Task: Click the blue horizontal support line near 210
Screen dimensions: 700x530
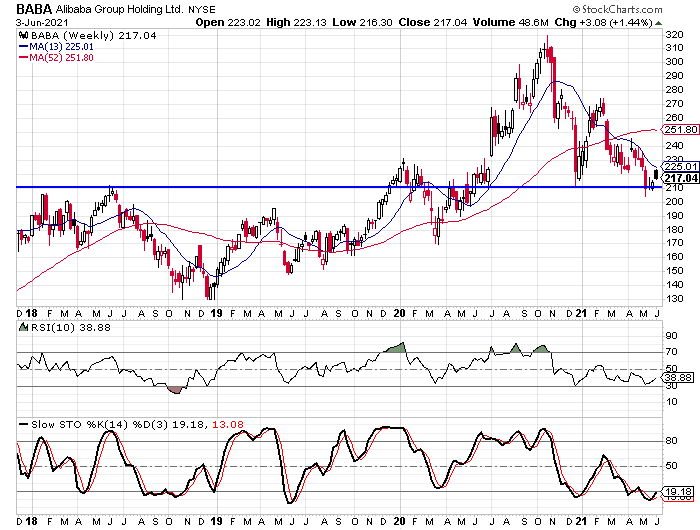Action: coord(339,187)
